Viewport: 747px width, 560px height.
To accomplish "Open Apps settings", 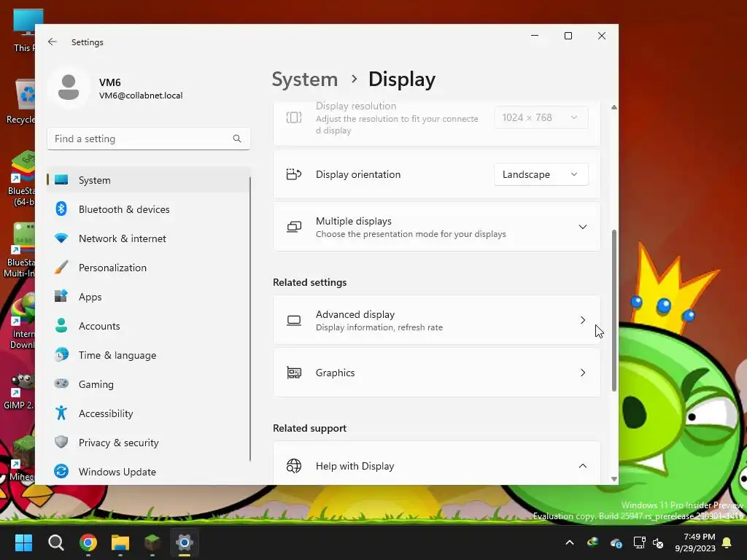I will pos(148,297).
